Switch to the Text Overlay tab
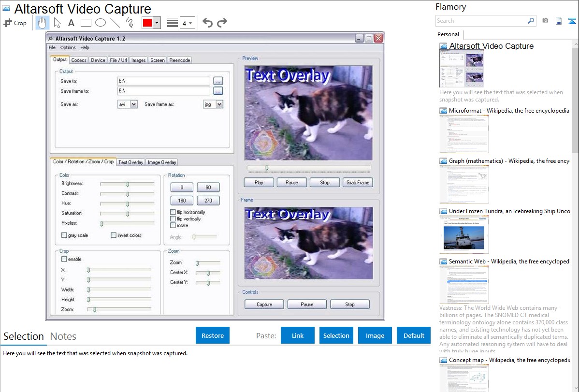 [130, 162]
